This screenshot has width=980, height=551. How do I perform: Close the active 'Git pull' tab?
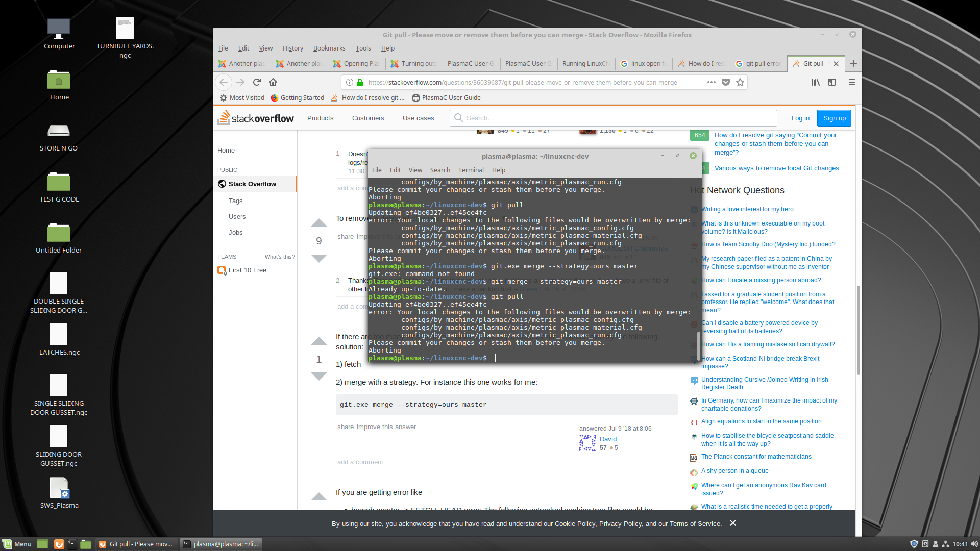[836, 64]
